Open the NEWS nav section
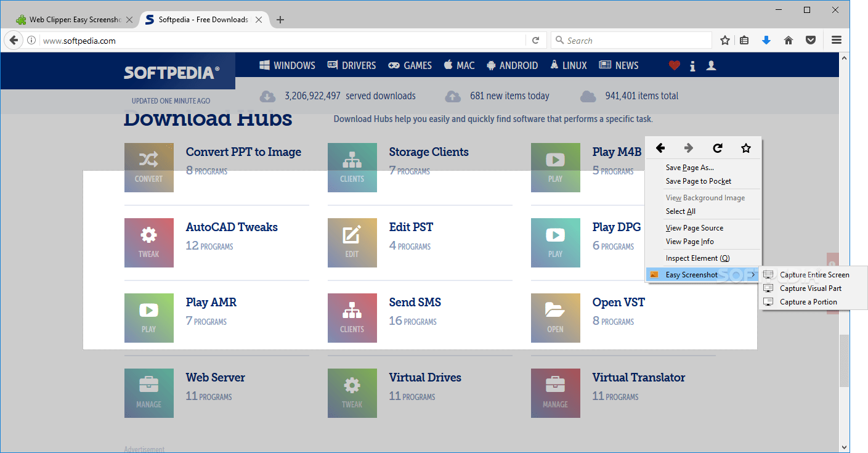The width and height of the screenshot is (868, 453). point(619,65)
